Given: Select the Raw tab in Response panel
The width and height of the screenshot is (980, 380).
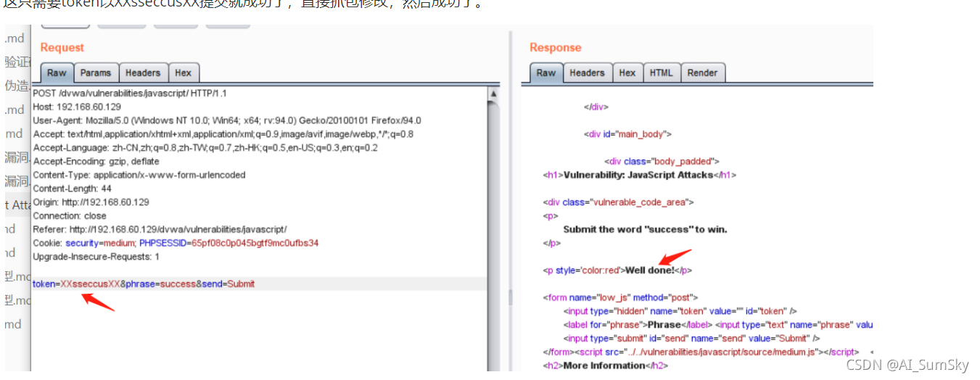Looking at the screenshot, I should pyautogui.click(x=546, y=73).
